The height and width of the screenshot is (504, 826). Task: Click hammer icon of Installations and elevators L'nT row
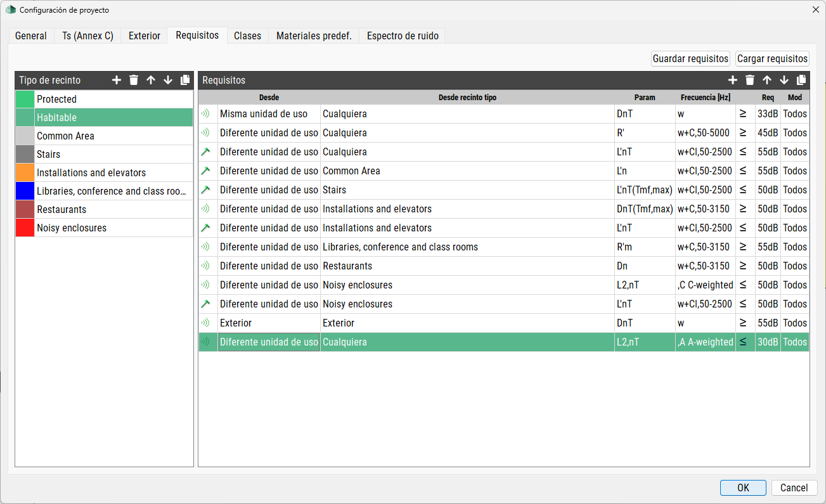click(x=205, y=228)
